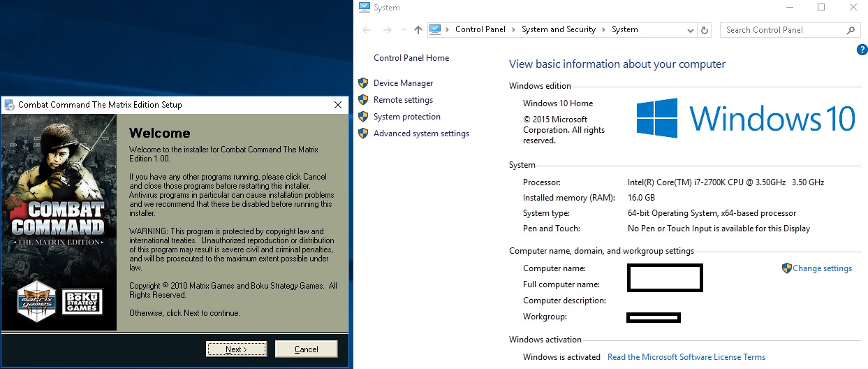Viewport: 868px width, 369px height.
Task: Click the computer icon in address bar
Action: pyautogui.click(x=436, y=29)
